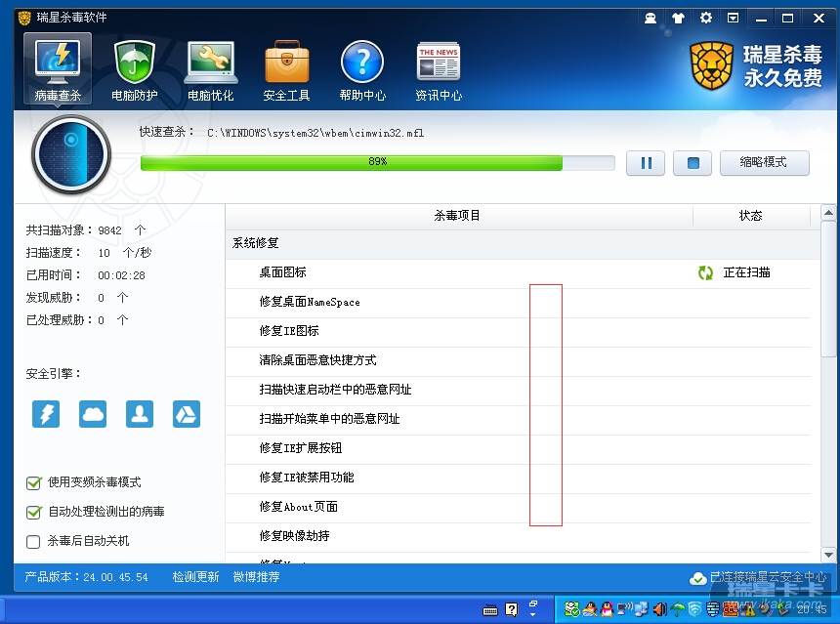Image resolution: width=840 pixels, height=624 pixels.
Task: Click the volume speaker tray icon
Action: (660, 609)
